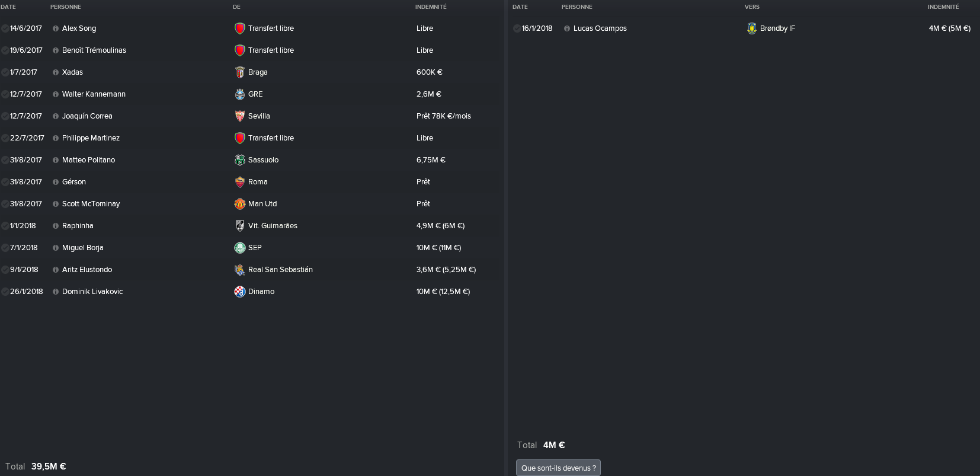Screen dimensions: 980x476
Task: Open info icon next to Raphinha
Action: pos(56,226)
